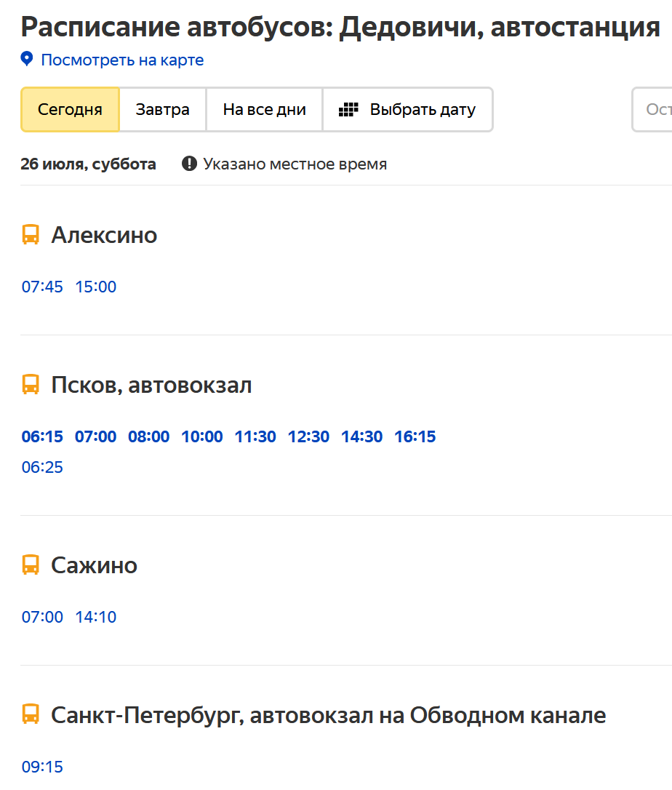Image resolution: width=672 pixels, height=790 pixels.
Task: Choose the 16:15 Псков departure
Action: pyautogui.click(x=415, y=436)
